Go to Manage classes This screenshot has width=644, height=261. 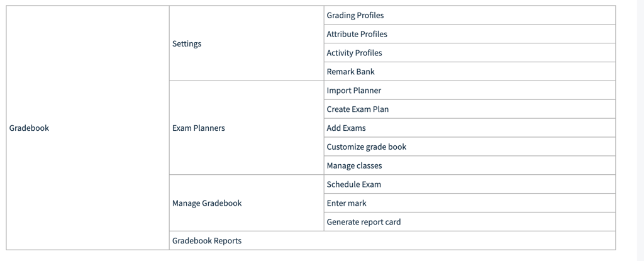[354, 166]
